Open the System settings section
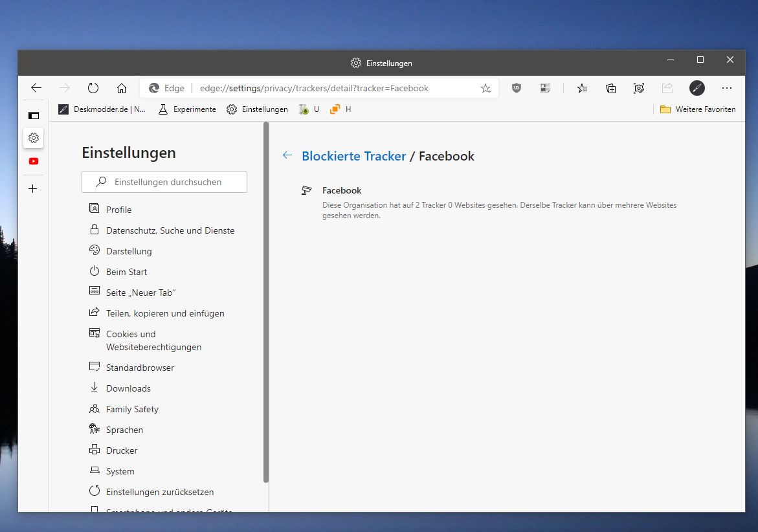 click(x=120, y=472)
